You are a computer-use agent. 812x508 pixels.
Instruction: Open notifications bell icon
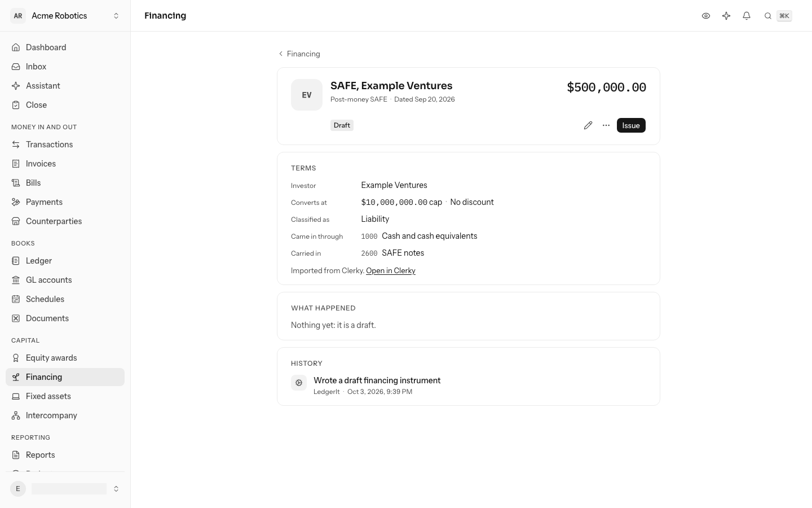pos(747,16)
